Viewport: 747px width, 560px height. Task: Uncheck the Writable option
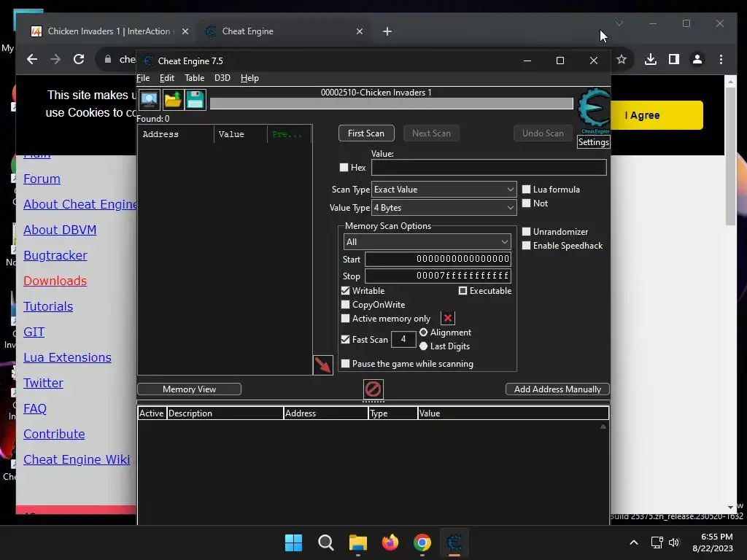tap(345, 290)
